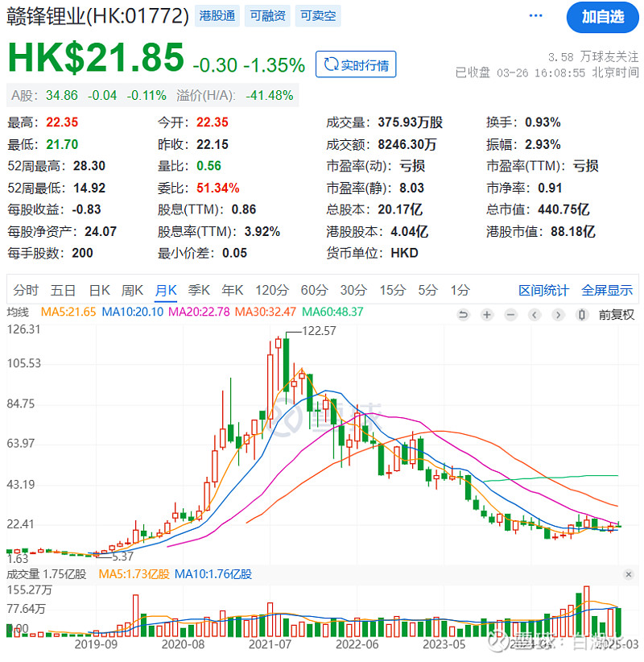Click the volume MA10:1.76亿股 label
The width and height of the screenshot is (644, 662).
pos(213,574)
